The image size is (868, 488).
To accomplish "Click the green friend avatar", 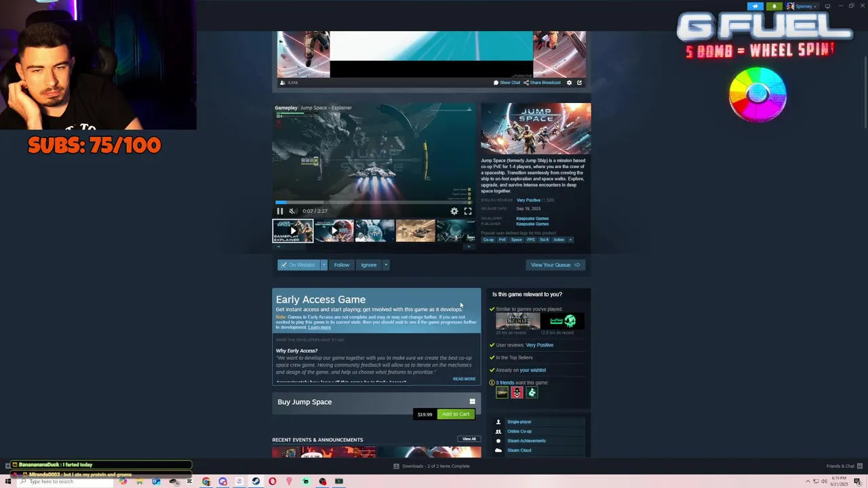I will 532,392.
